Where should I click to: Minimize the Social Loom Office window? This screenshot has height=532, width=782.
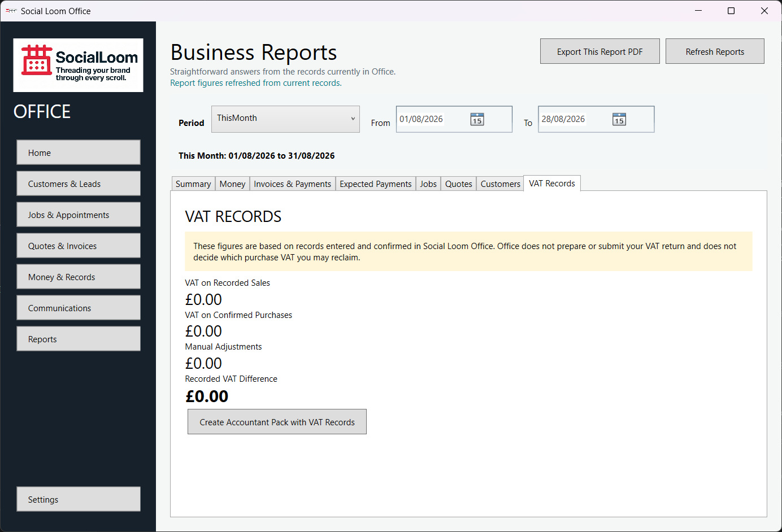pos(698,11)
